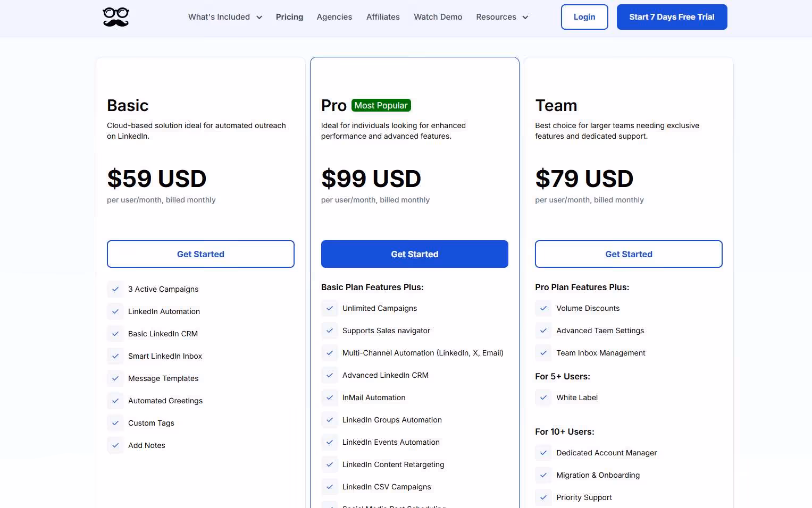This screenshot has width=812, height=508.
Task: Click the checkmark beside 3 Active Campaigns
Action: point(115,289)
